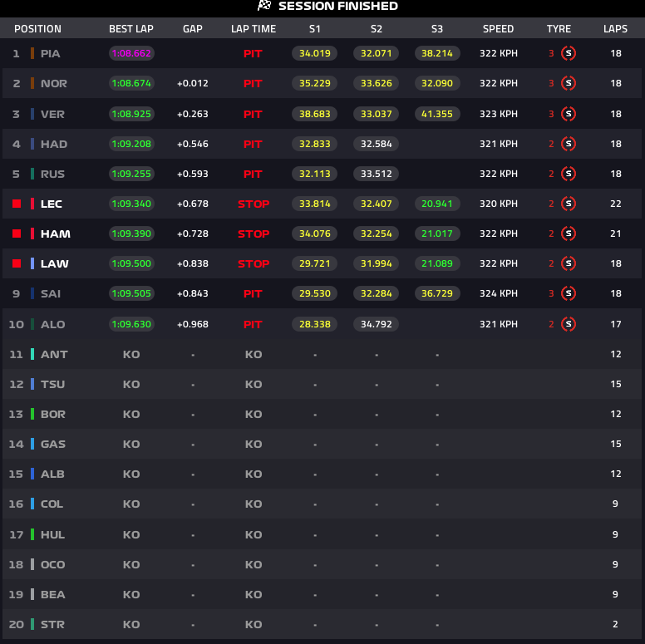The width and height of the screenshot is (645, 644).
Task: Click the gap value +0.012
Action: tap(193, 83)
